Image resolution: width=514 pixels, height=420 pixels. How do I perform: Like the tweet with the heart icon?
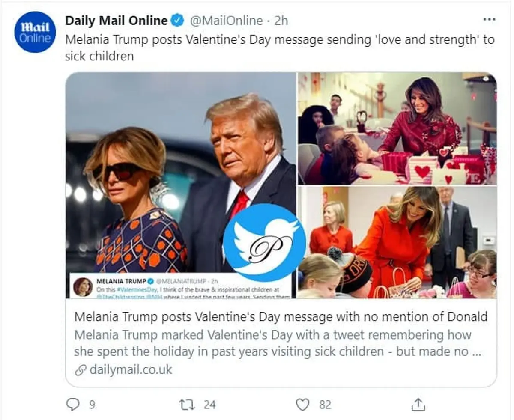coord(302,404)
